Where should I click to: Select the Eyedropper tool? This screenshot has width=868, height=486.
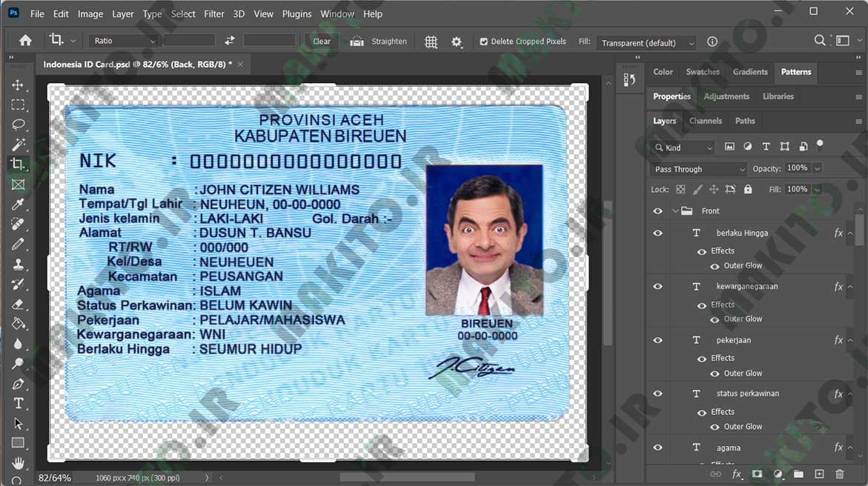pos(18,204)
